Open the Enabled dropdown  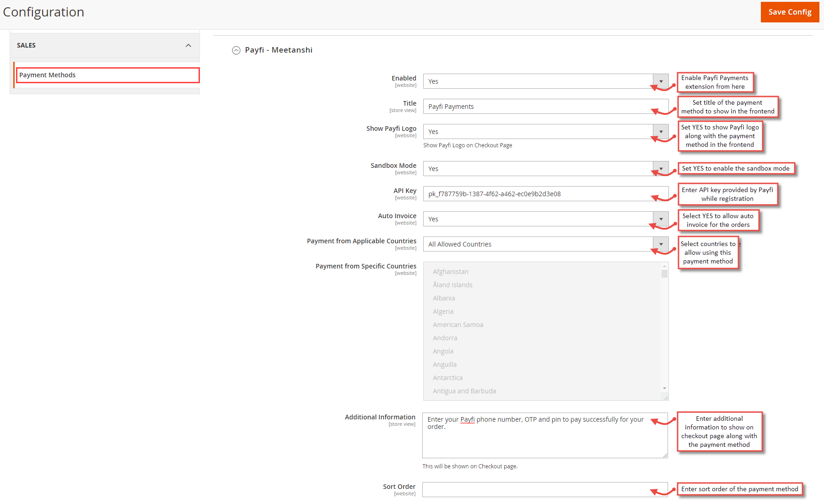coord(546,81)
